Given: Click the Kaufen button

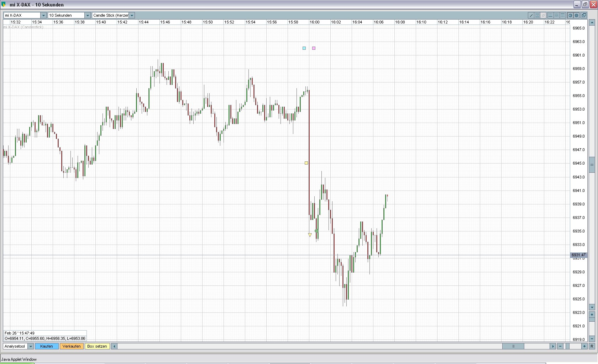Looking at the screenshot, I should pos(47,346).
